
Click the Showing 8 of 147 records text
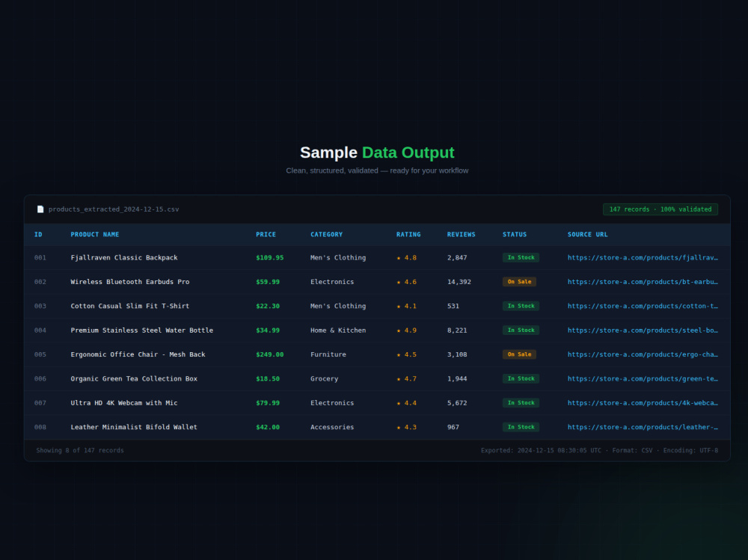80,450
